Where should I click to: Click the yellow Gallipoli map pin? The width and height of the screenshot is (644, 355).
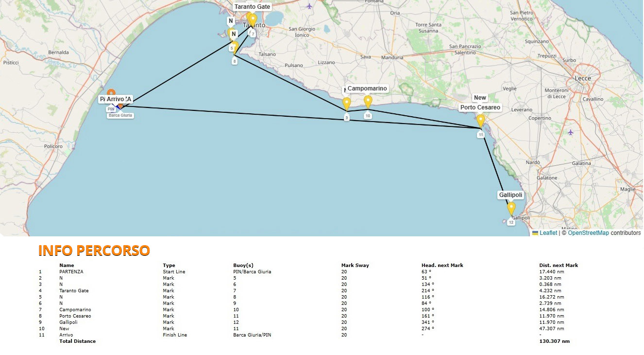[x=511, y=208]
